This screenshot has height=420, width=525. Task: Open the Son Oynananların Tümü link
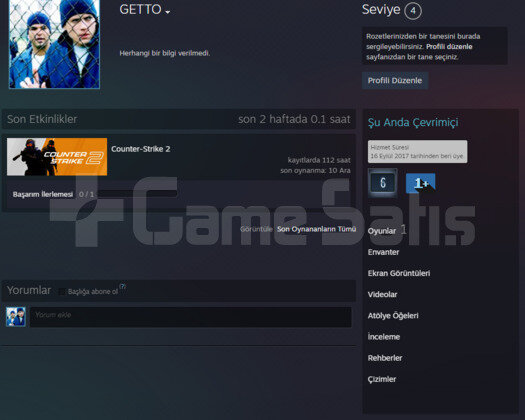[316, 229]
